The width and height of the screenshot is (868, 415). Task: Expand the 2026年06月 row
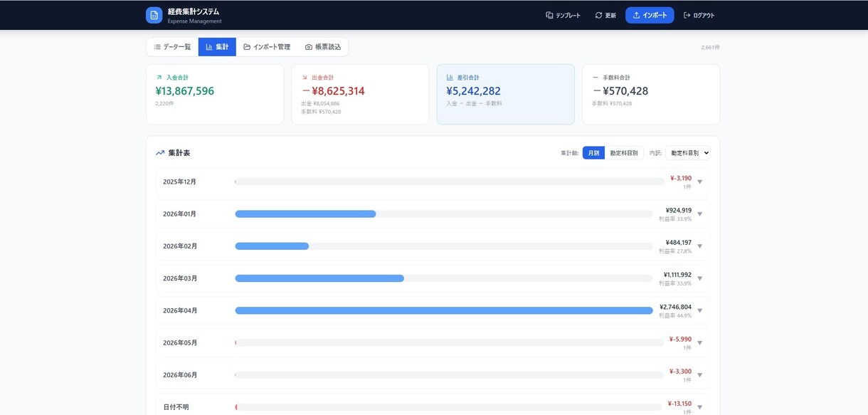click(x=699, y=375)
